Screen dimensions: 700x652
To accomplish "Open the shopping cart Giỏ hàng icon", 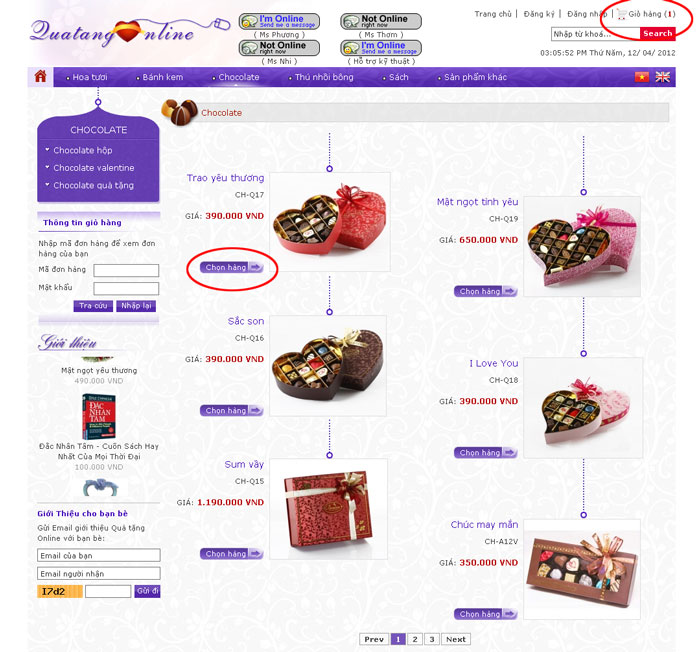I will tap(622, 14).
